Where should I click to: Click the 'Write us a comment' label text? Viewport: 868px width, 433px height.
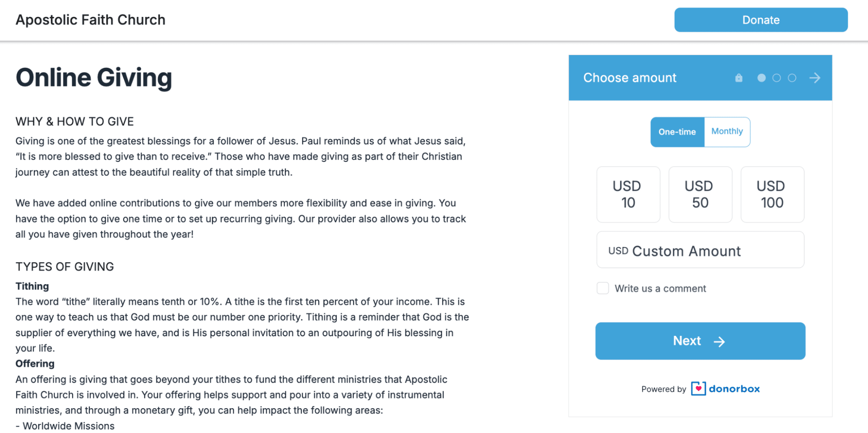pos(660,289)
